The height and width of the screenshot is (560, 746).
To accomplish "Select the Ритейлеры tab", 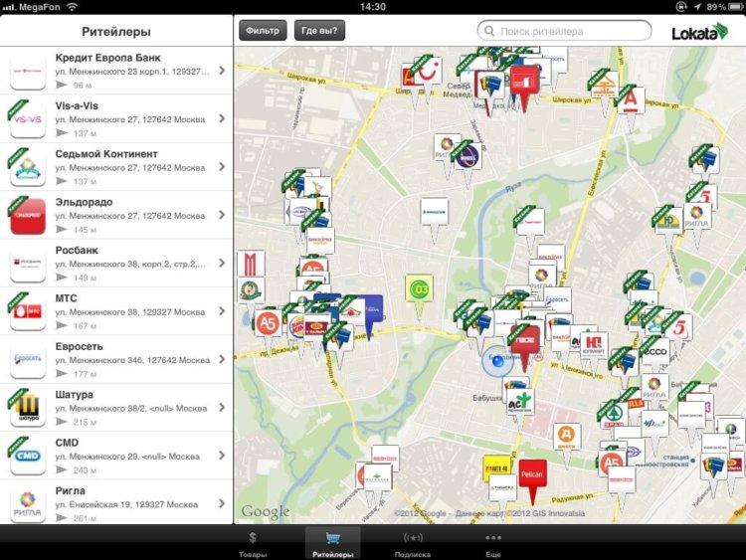I will 332,544.
